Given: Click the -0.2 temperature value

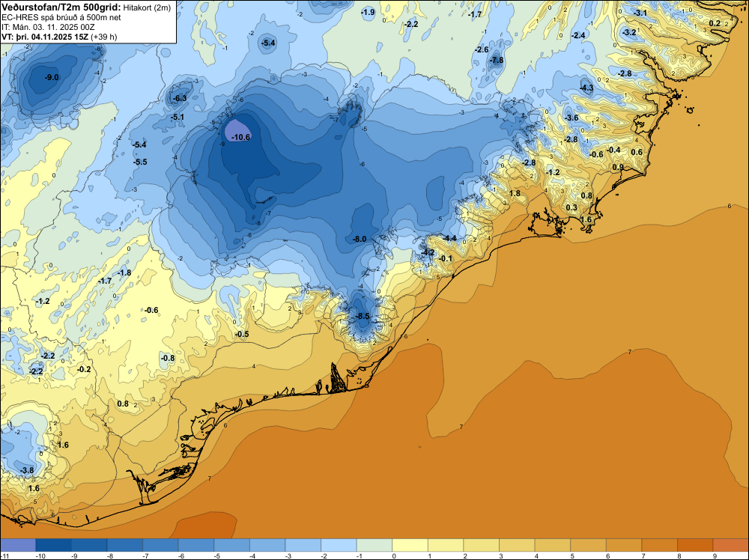Looking at the screenshot, I should click(x=84, y=369).
